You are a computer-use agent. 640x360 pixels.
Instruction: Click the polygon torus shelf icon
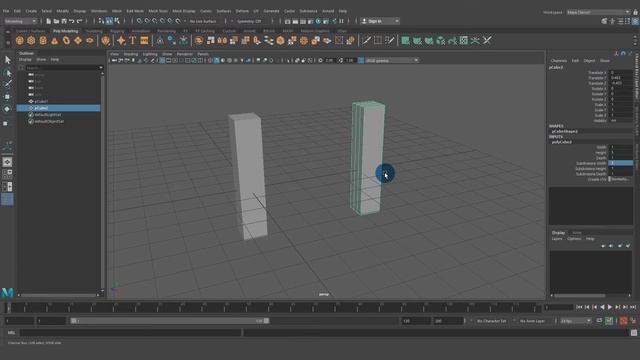66,40
